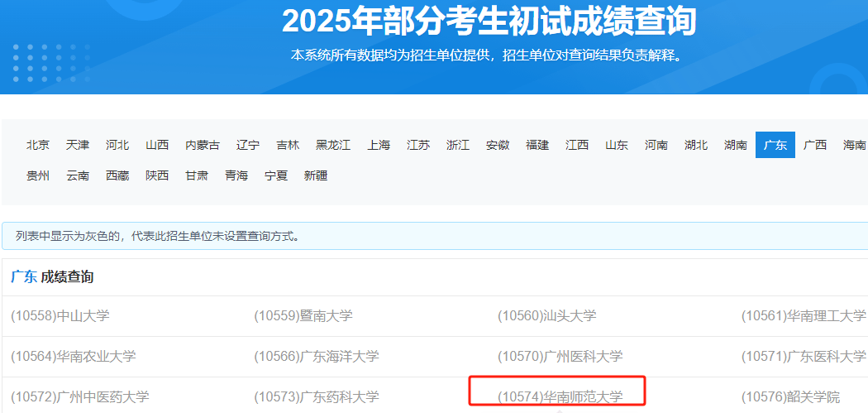868x413 pixels.
Task: Open (10573)广东药科大学 score query
Action: click(x=317, y=397)
